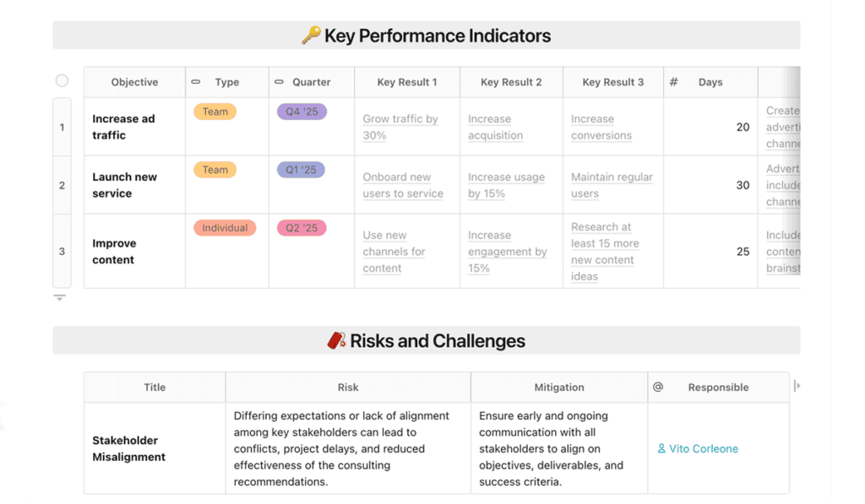Image resolution: width=865 pixels, height=504 pixels.
Task: Click the Key Result 1 column header
Action: click(407, 82)
